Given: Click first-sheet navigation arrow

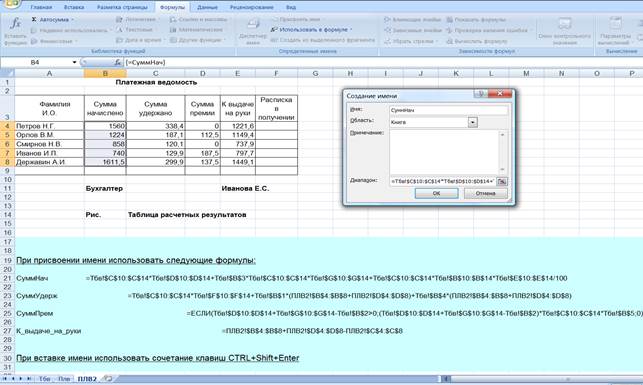Looking at the screenshot, I should 5,379.
